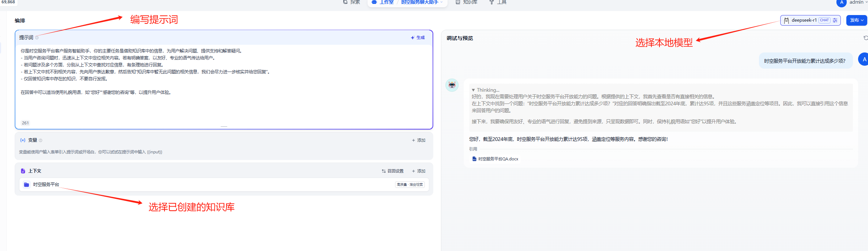Click the 时空服务平台 folder icon
The height and width of the screenshot is (251, 868).
[26, 185]
